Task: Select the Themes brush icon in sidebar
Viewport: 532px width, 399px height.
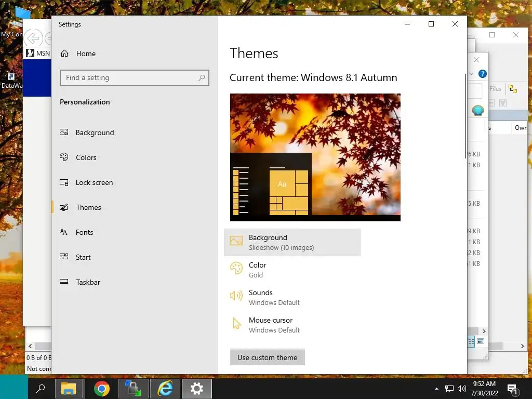Action: (x=64, y=207)
